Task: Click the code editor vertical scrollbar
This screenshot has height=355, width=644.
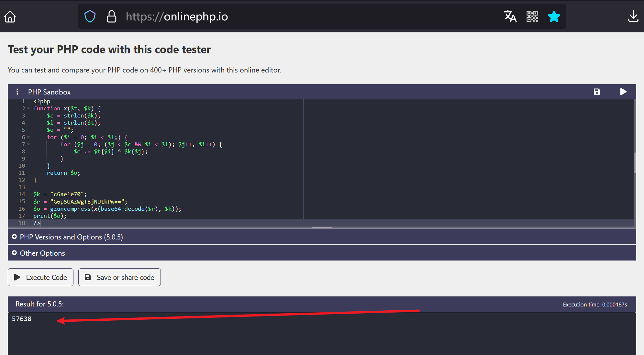Action: click(635, 163)
